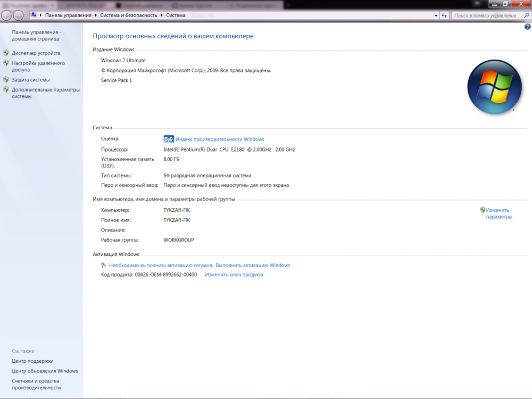The width and height of the screenshot is (532, 399).
Task: Click Изменить ключ продукта link
Action: 234,275
